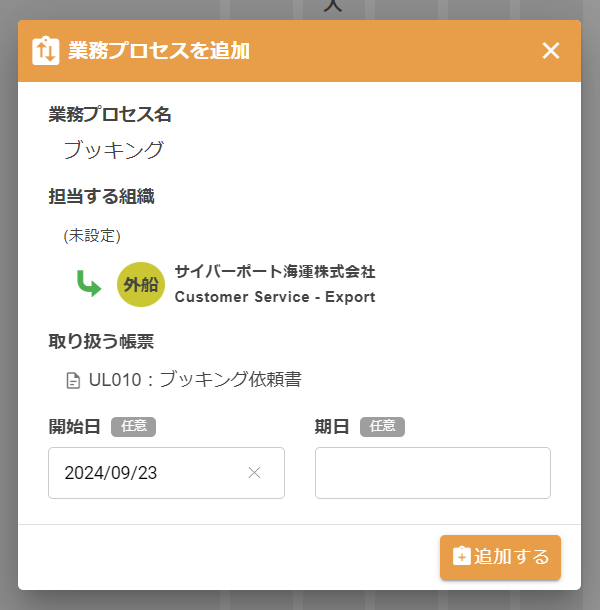Click the green arrow organization icon
This screenshot has height=610, width=600.
point(90,284)
